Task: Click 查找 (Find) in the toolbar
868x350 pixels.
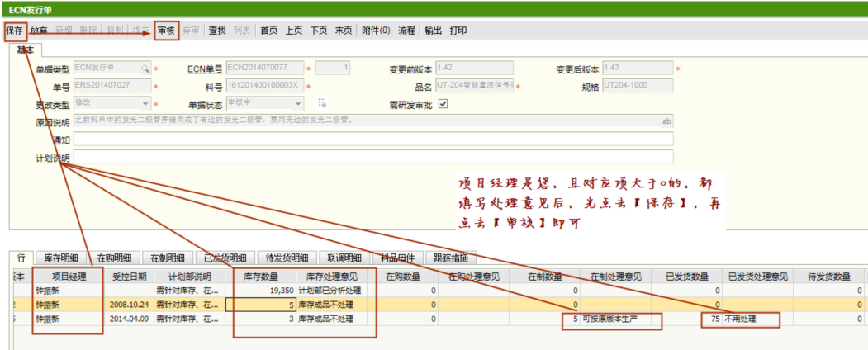Action: pos(217,31)
